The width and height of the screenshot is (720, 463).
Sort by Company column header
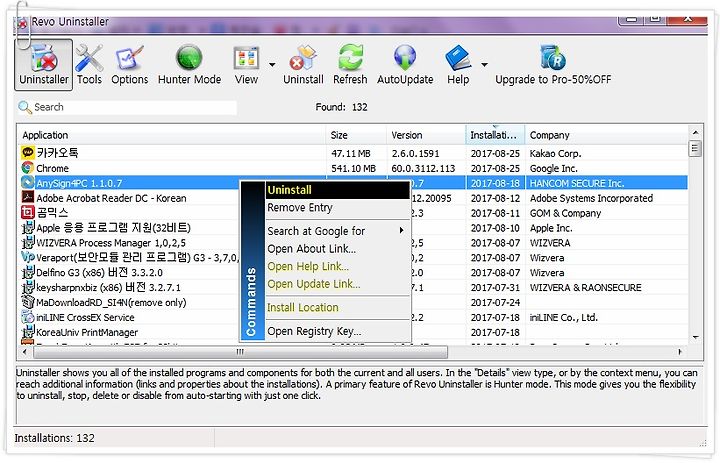(607, 135)
